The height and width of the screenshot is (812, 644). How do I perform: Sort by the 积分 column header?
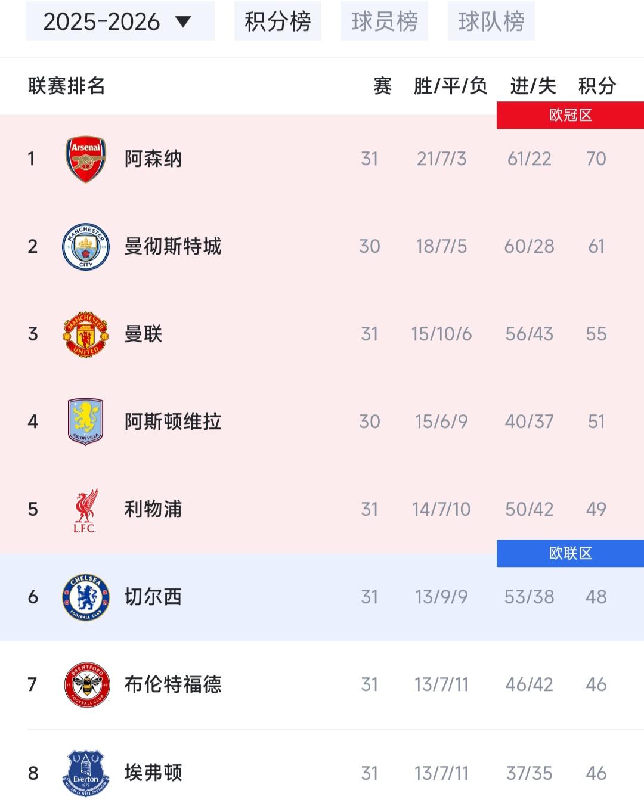[x=597, y=86]
